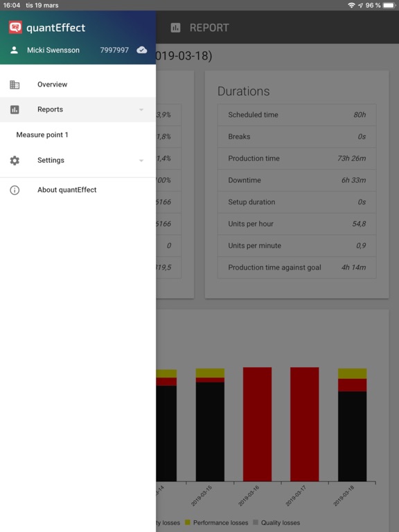Tap the battery icon in status bar

[389, 6]
